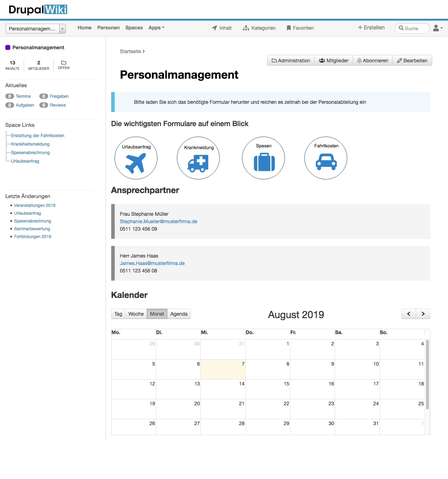Open Favoriten bookmark in navbar
Image resolution: width=448 pixels, height=479 pixels.
click(x=300, y=28)
